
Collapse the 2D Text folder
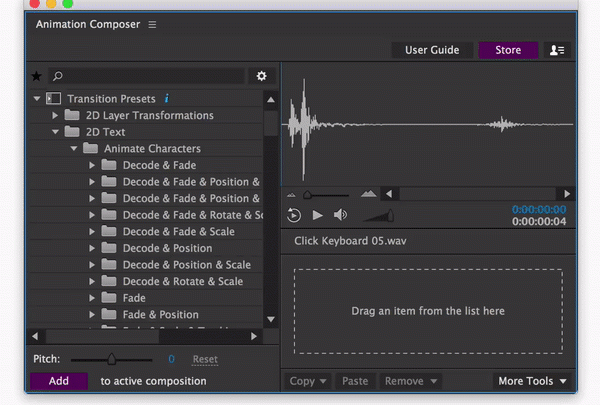click(x=55, y=132)
